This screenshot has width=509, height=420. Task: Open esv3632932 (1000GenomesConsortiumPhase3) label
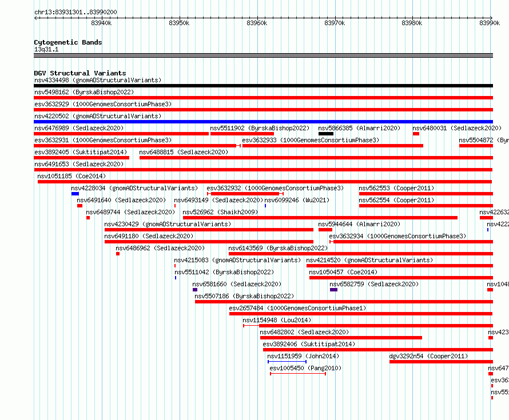point(275,188)
